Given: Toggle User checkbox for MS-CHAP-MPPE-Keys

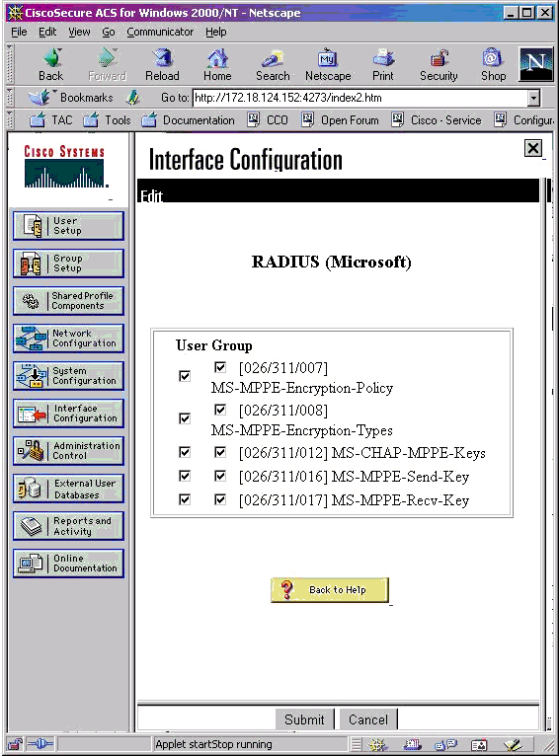Looking at the screenshot, I should click(185, 452).
